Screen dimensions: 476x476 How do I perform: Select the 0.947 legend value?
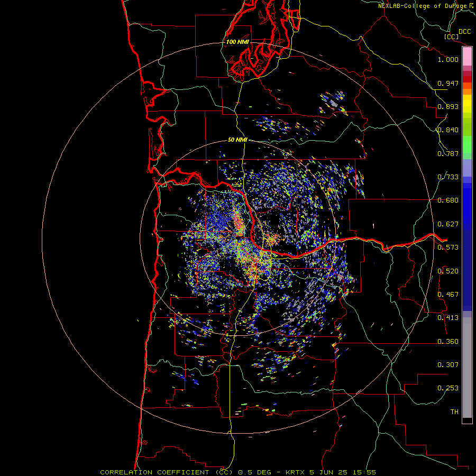pos(448,83)
